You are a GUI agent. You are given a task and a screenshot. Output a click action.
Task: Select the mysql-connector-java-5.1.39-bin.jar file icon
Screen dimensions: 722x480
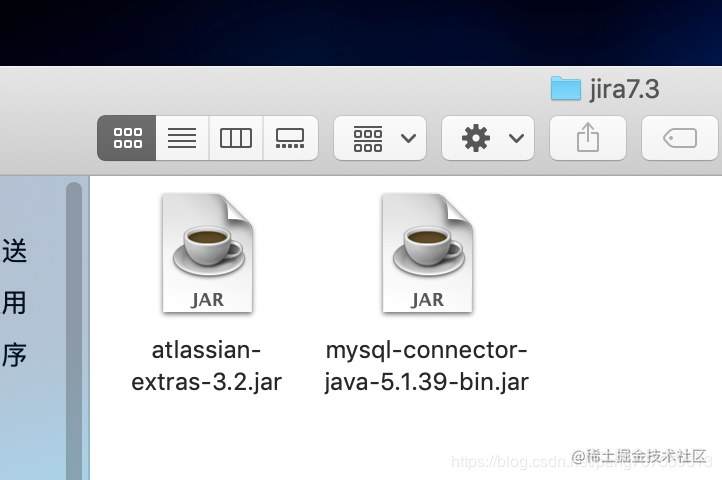point(427,253)
